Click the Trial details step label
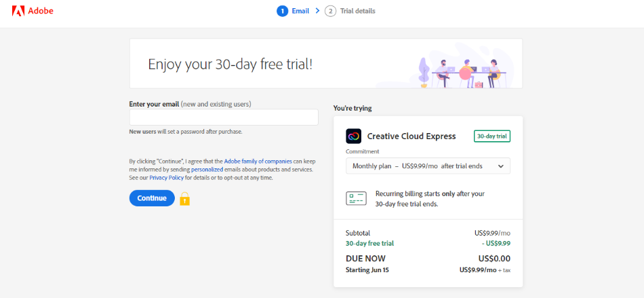Viewport: 644px width, 298px height. [358, 11]
